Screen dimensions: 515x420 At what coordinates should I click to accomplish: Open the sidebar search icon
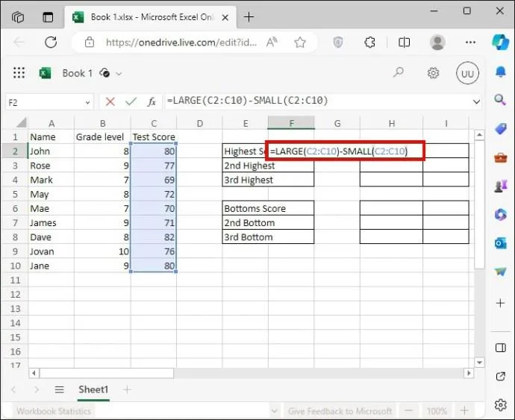coord(500,99)
